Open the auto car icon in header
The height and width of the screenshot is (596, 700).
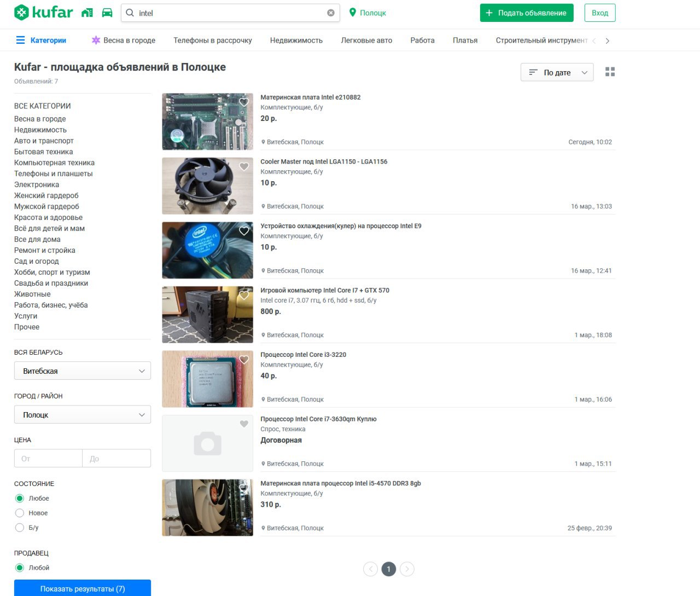point(107,13)
